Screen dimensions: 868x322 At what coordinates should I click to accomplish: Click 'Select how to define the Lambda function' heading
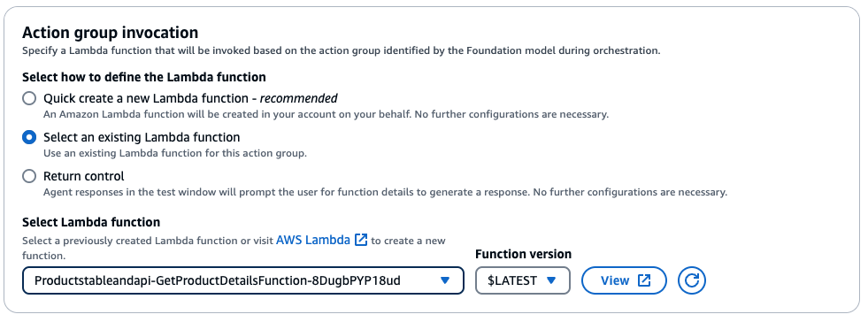pyautogui.click(x=144, y=77)
